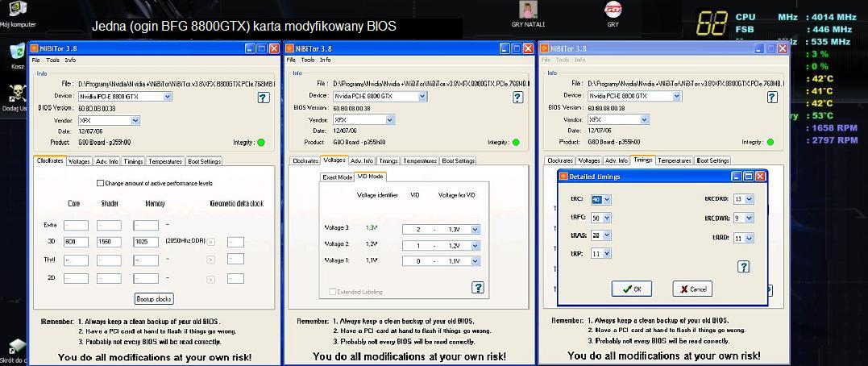
Task: Switch to Boot Settings tab in the Voltages window
Action: click(x=458, y=160)
